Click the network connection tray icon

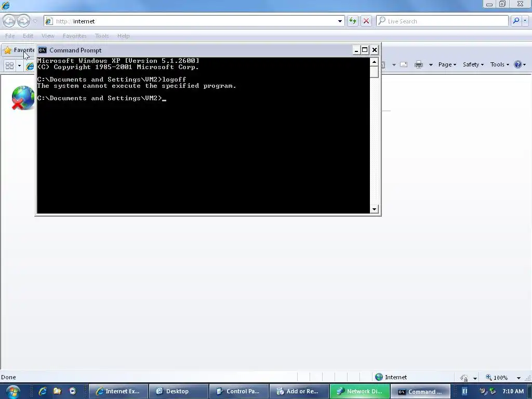pos(493,391)
